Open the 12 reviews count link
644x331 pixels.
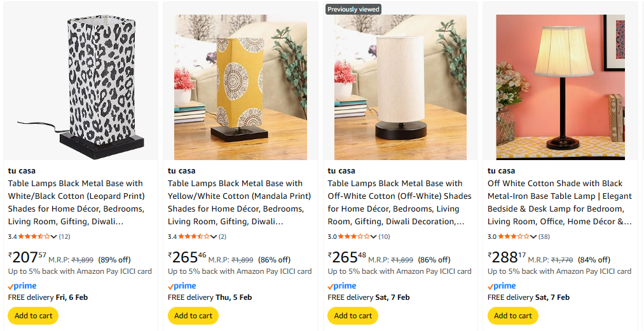click(65, 237)
